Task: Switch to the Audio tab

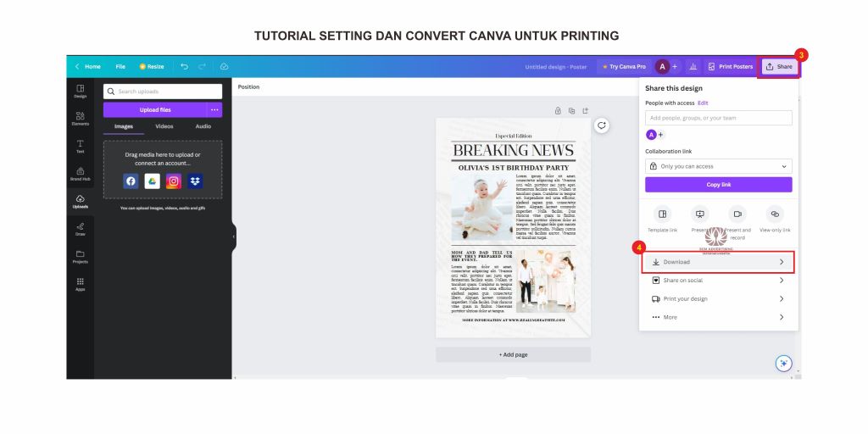Action: [203, 126]
